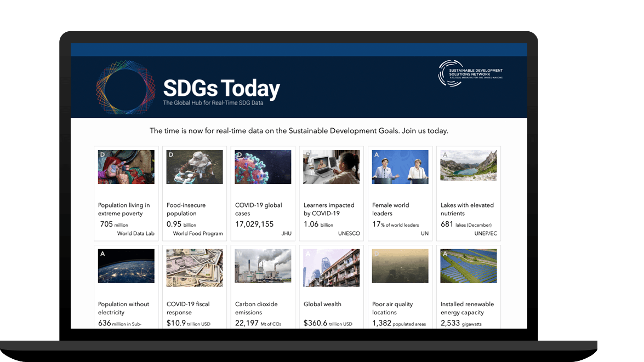Open the Carbon dioxide emissions factory image
This screenshot has height=362, width=644.
pyautogui.click(x=263, y=266)
